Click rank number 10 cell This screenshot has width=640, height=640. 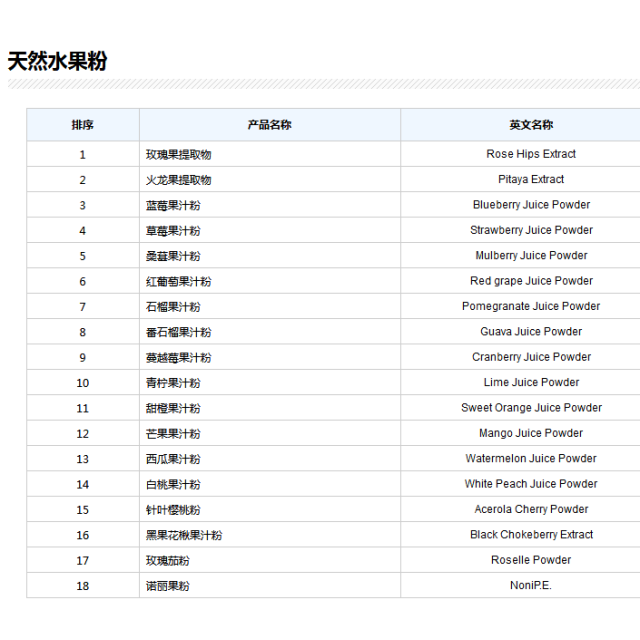tap(83, 383)
